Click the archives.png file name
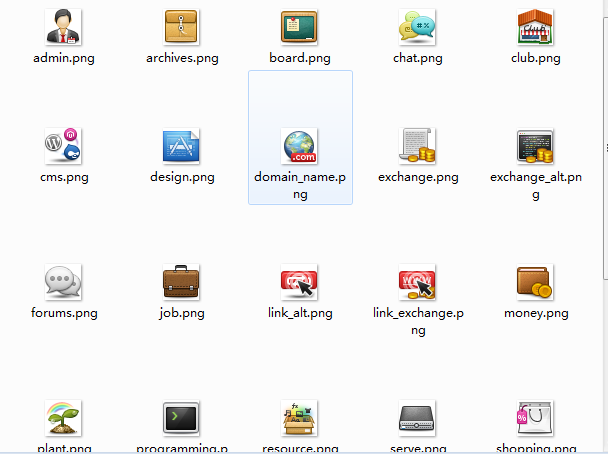This screenshot has width=608, height=454. 182,58
